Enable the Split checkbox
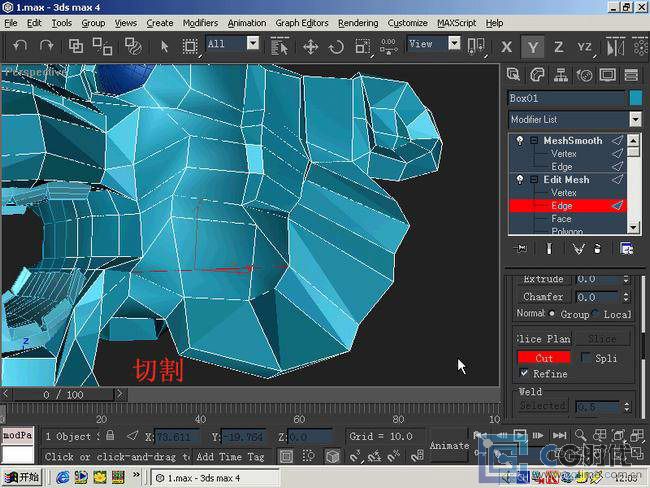The image size is (650, 488). tap(586, 357)
